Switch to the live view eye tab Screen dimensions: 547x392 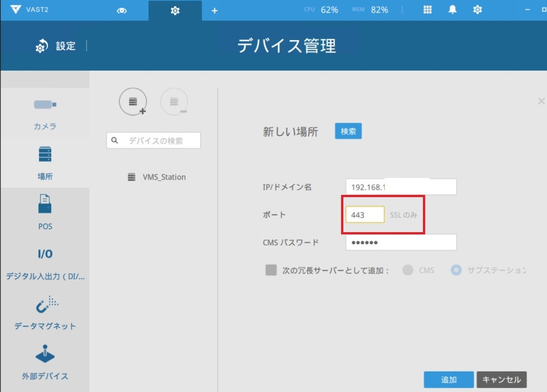click(x=122, y=10)
